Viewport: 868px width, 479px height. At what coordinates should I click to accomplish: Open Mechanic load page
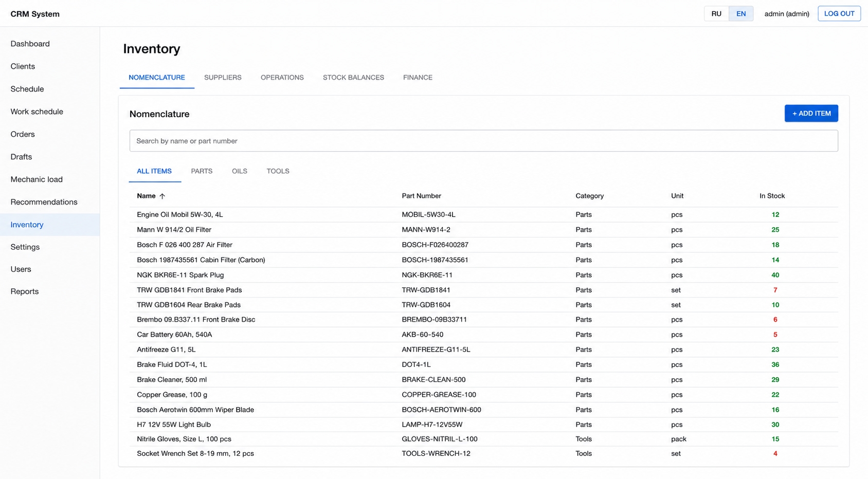point(50,179)
